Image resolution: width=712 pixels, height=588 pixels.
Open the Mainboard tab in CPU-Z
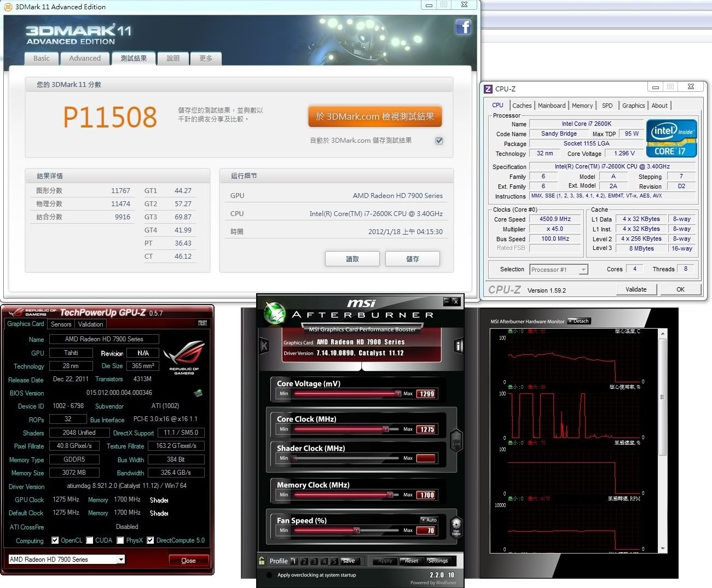[551, 106]
